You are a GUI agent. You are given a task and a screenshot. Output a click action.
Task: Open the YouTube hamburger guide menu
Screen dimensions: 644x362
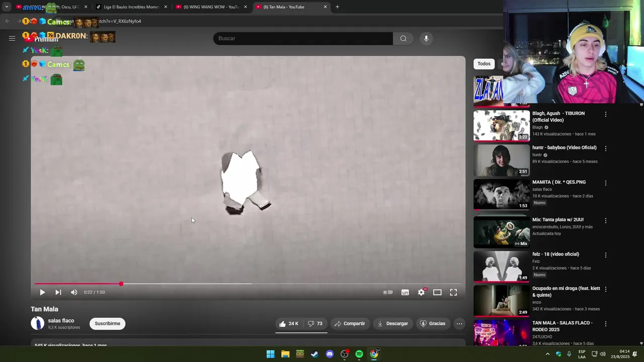12,38
